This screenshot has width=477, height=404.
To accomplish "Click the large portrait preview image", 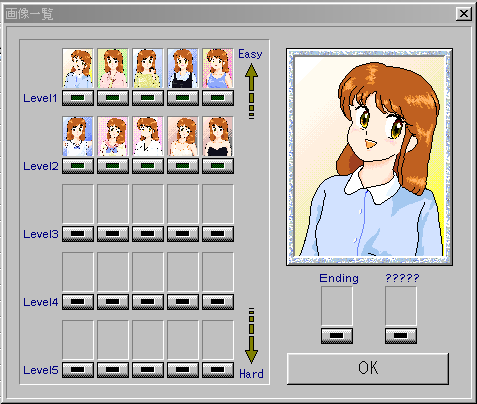I will point(369,157).
